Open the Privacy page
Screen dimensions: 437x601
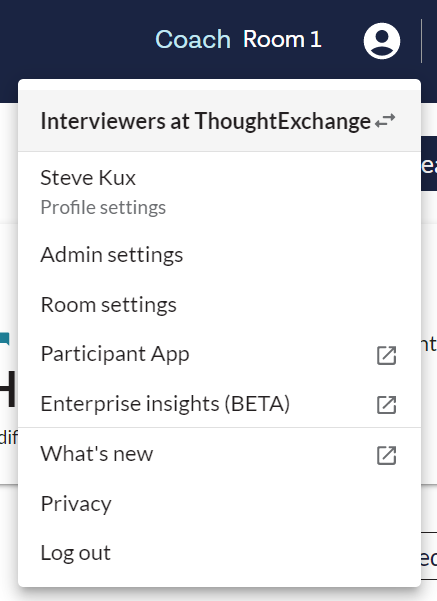pyautogui.click(x=219, y=504)
